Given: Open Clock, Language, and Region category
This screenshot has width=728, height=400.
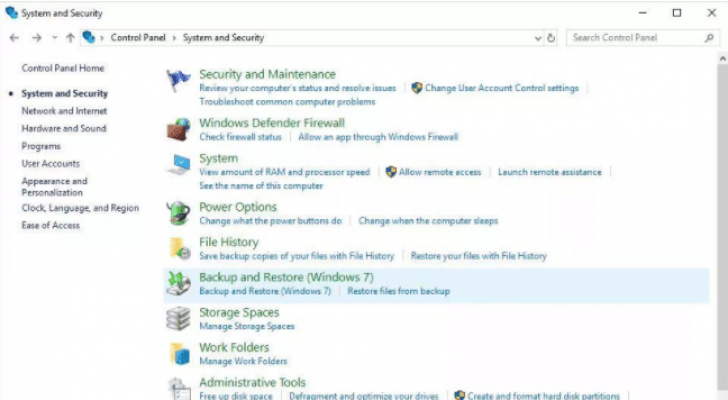Looking at the screenshot, I should click(80, 208).
